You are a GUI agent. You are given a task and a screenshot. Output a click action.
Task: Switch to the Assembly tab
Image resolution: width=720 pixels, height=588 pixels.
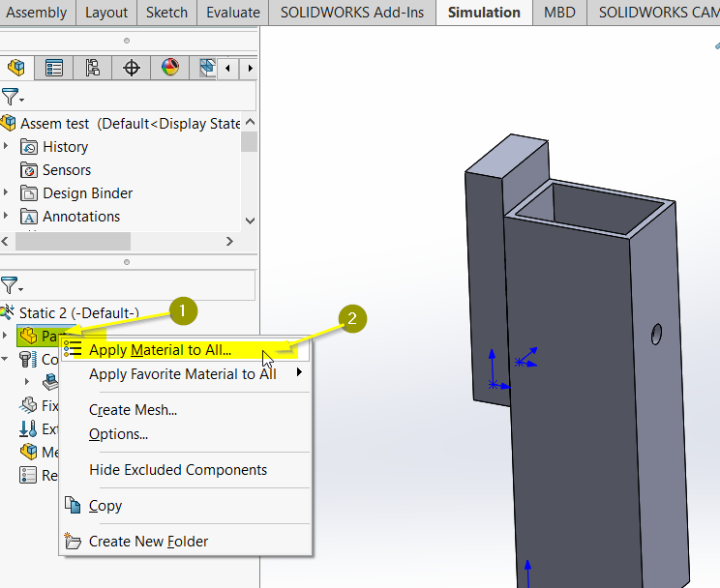(x=36, y=13)
